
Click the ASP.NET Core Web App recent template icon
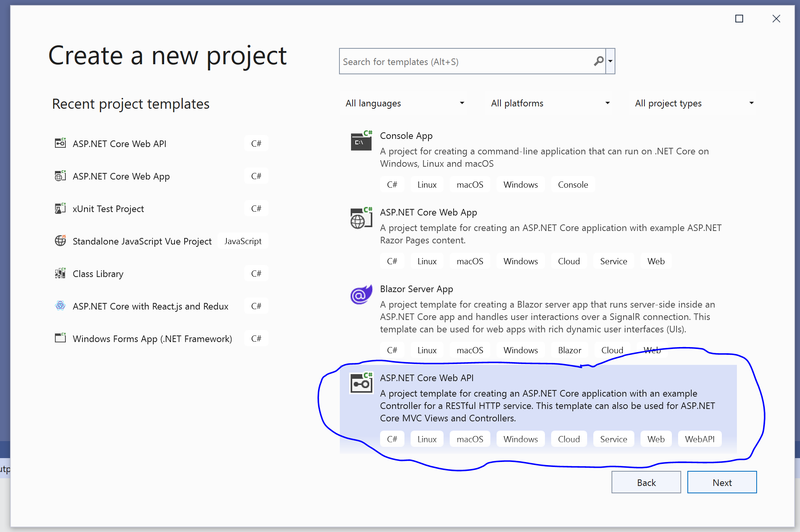[60, 176]
